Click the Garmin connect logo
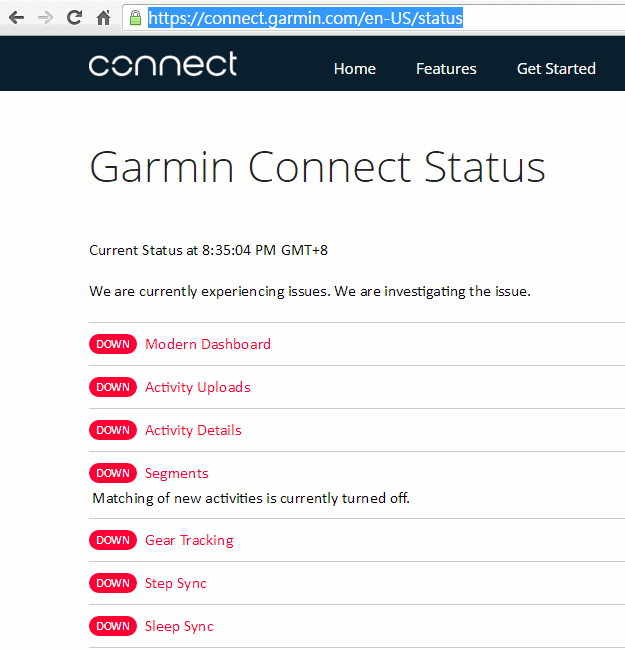Screen dimensions: 625x650 162,64
